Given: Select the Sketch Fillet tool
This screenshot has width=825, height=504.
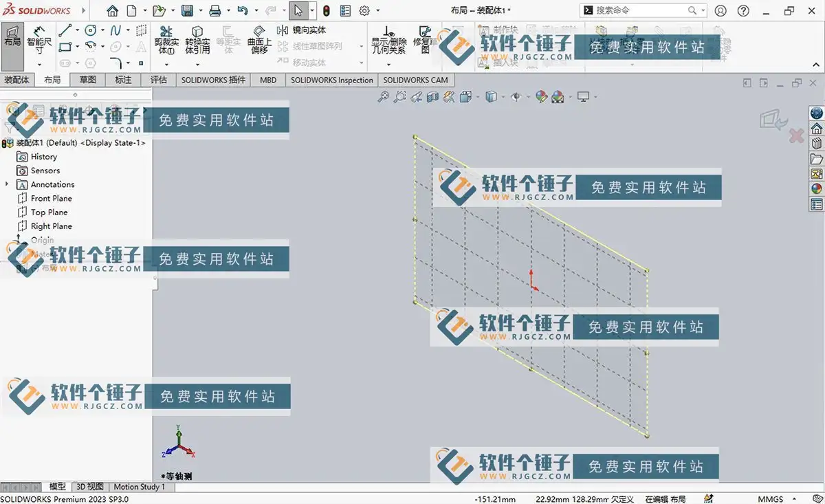Looking at the screenshot, I should click(115, 63).
